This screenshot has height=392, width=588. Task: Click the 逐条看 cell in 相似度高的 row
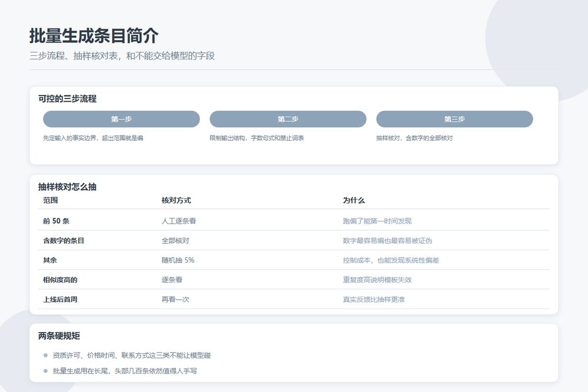(x=172, y=280)
